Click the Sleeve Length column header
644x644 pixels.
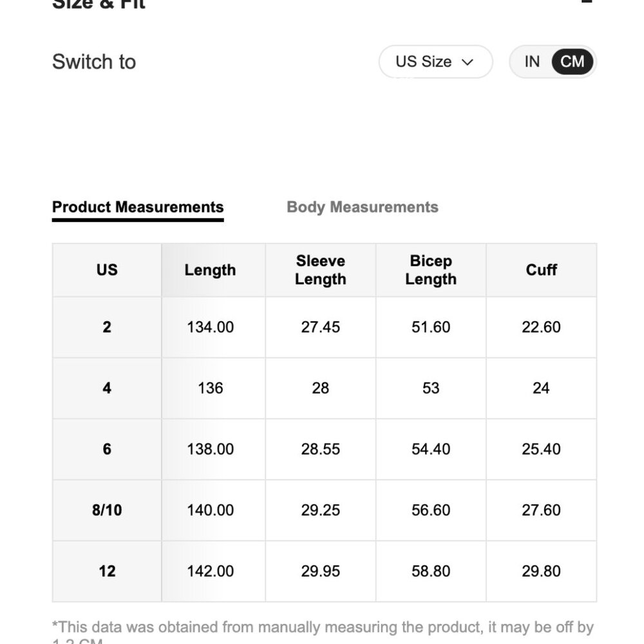[x=320, y=270]
